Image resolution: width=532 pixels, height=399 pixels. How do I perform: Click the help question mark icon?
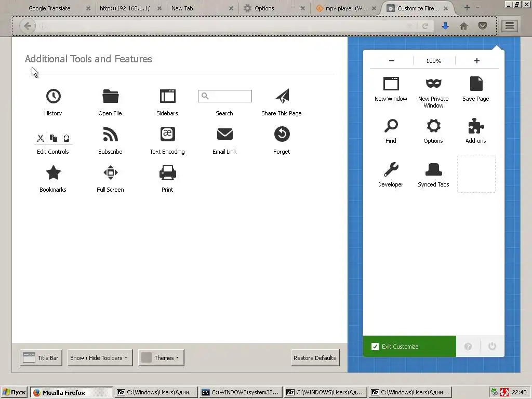(468, 347)
